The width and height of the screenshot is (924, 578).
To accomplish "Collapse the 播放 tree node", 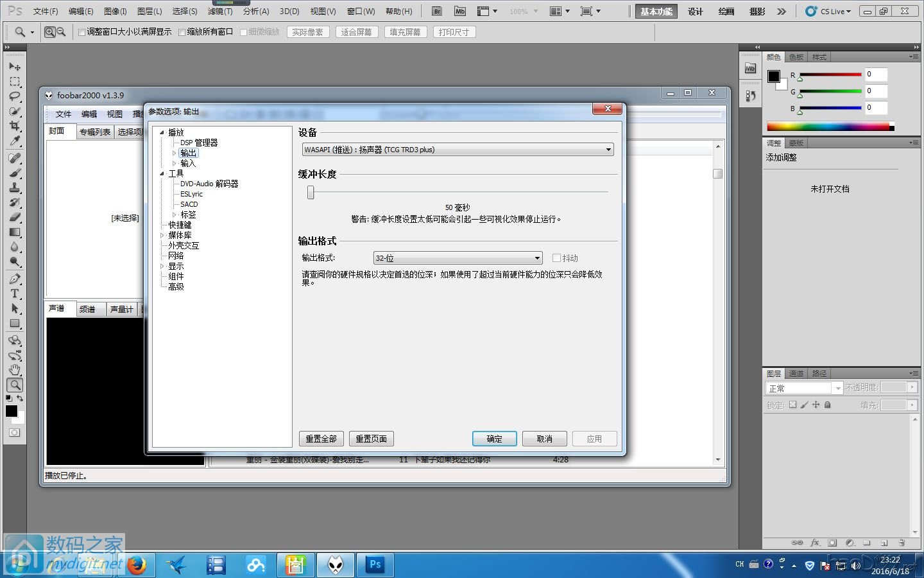I will point(161,132).
